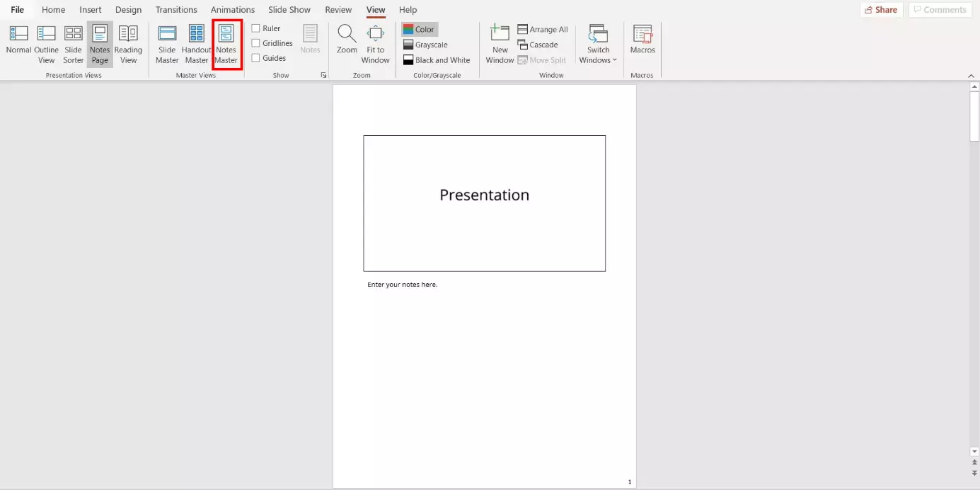
Task: Open the Show group dialog launcher
Action: [323, 75]
